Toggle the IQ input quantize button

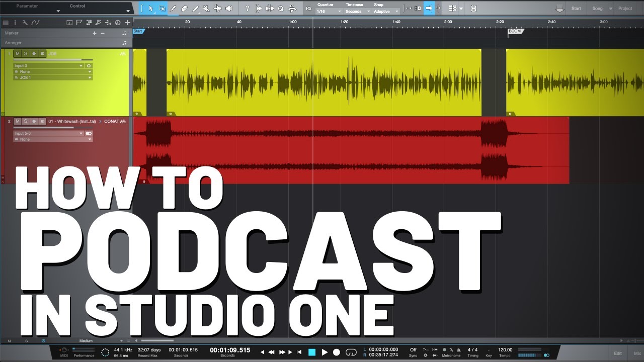[308, 9]
